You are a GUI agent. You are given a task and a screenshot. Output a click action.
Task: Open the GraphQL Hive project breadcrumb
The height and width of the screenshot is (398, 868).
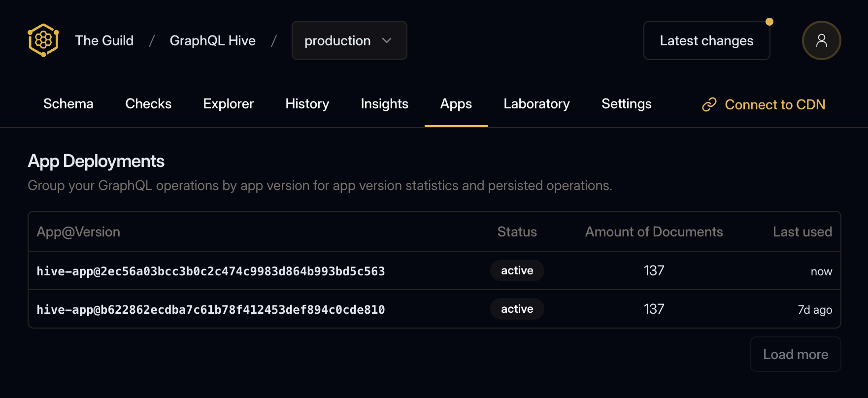pyautogui.click(x=212, y=40)
